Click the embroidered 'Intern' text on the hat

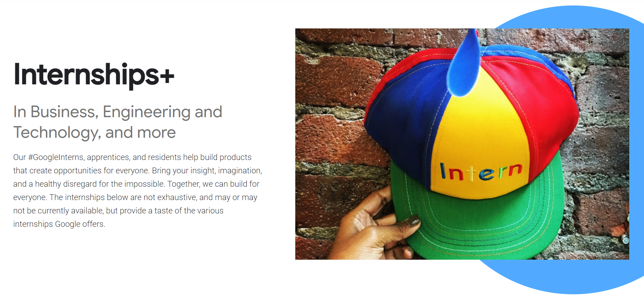coord(481,171)
